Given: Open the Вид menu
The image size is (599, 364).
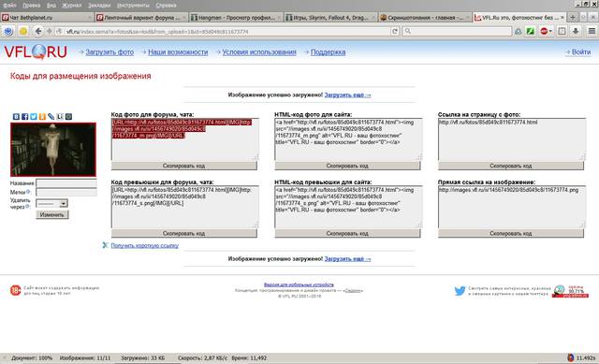Looking at the screenshot, I should pyautogui.click(x=51, y=5).
